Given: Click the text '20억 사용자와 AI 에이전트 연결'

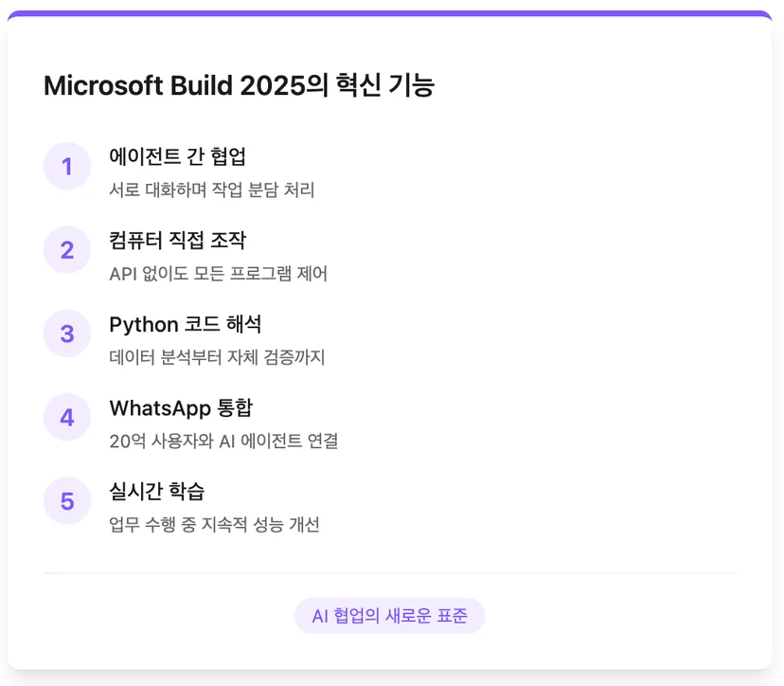Looking at the screenshot, I should coord(223,441).
